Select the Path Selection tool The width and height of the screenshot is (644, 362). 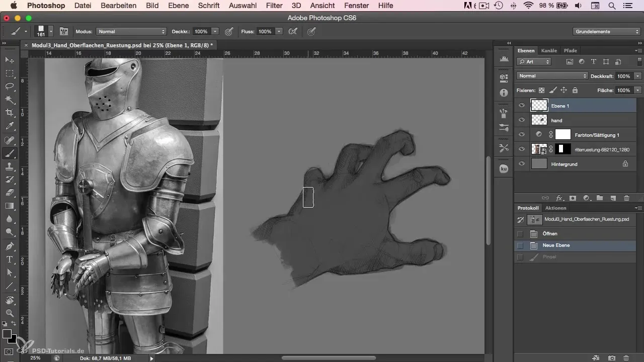point(10,273)
